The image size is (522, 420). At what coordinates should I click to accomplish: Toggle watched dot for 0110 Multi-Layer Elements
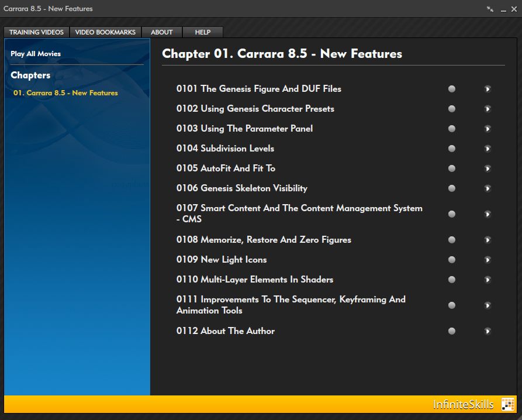click(452, 280)
